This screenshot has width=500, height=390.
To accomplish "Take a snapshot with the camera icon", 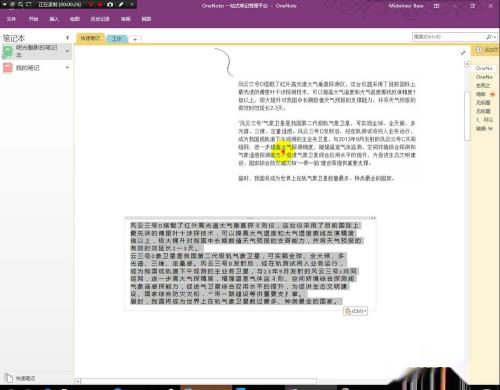I will tap(110, 4).
